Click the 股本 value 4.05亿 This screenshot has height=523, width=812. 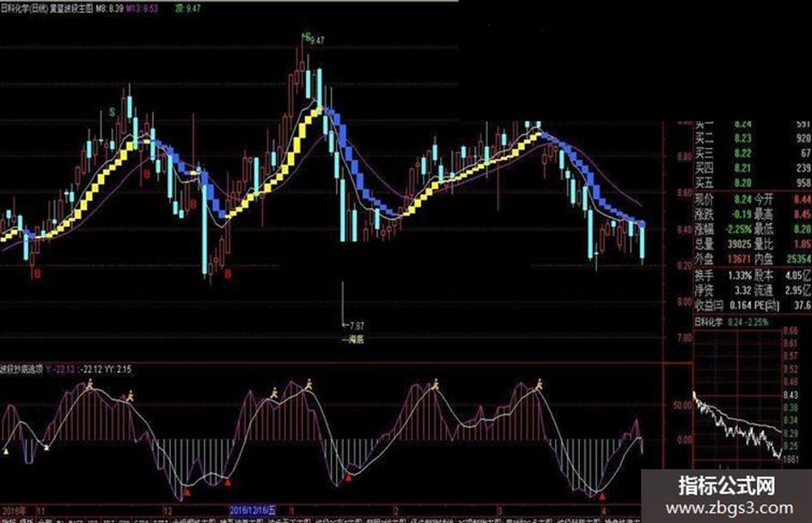point(798,276)
